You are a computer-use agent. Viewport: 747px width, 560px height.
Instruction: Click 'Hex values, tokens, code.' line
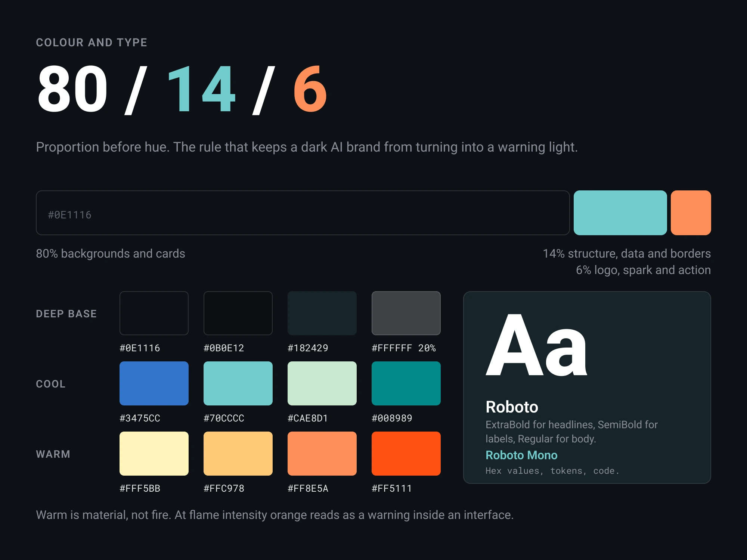coord(552,471)
